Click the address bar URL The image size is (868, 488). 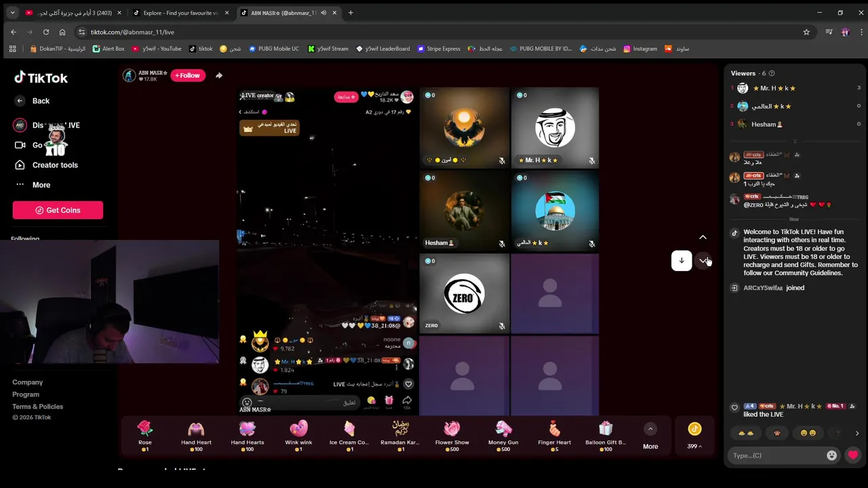tap(133, 32)
